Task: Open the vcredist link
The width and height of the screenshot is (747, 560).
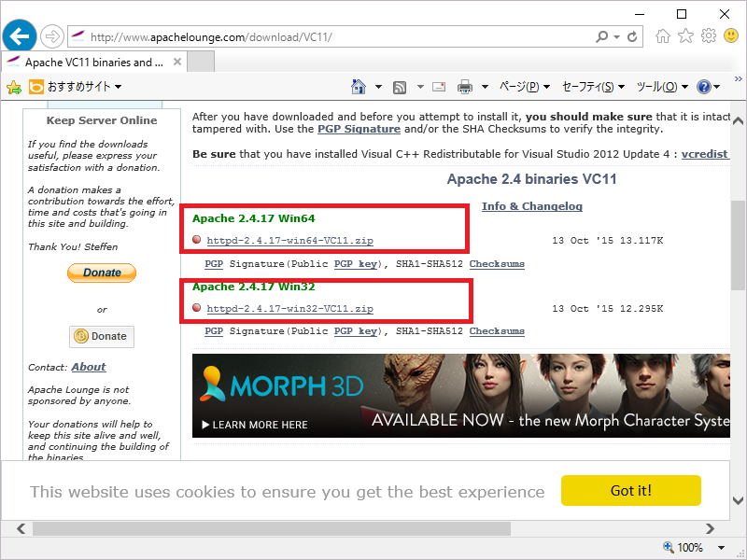Action: coord(705,154)
